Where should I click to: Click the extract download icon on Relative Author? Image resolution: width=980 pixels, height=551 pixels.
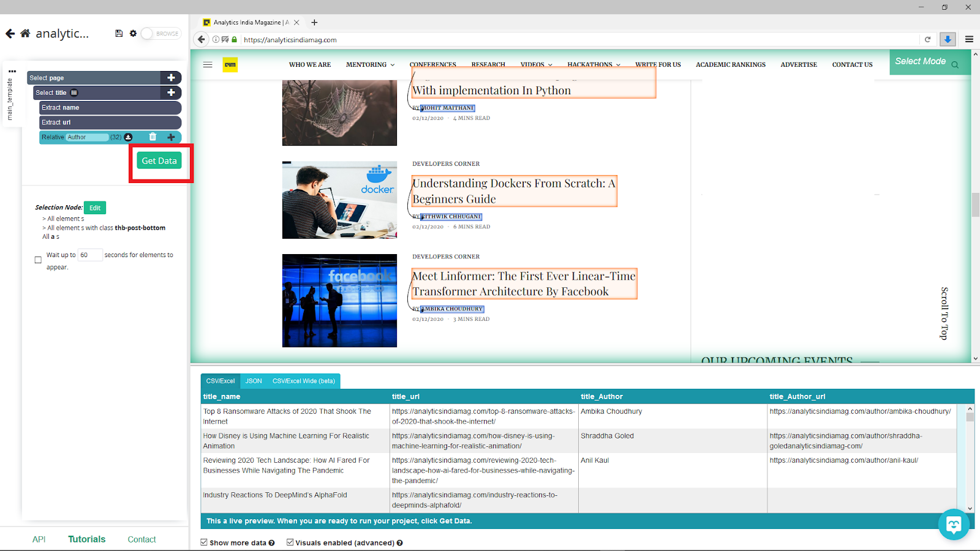(128, 137)
